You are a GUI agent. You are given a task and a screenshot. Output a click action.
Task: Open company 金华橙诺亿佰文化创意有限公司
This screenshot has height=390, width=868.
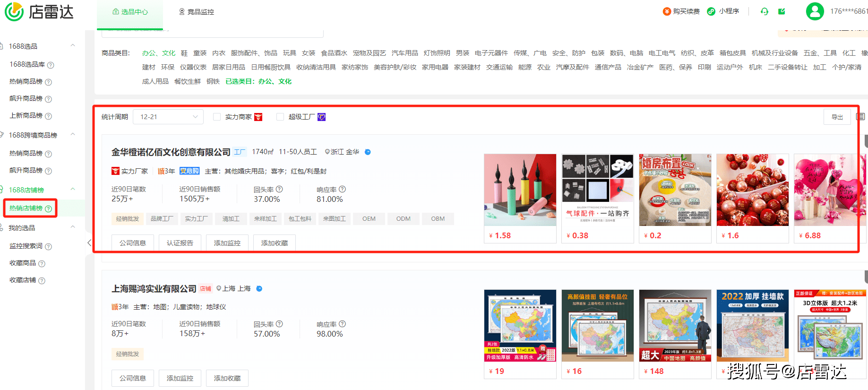tap(171, 152)
